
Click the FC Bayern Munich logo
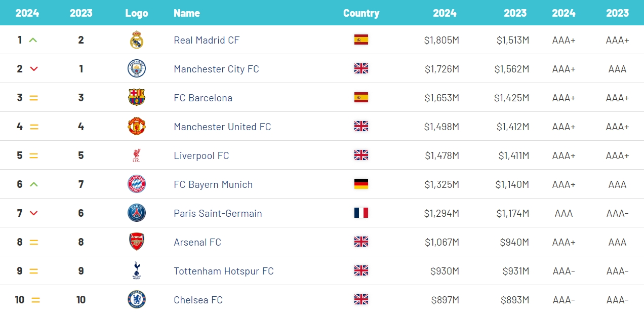pyautogui.click(x=137, y=184)
